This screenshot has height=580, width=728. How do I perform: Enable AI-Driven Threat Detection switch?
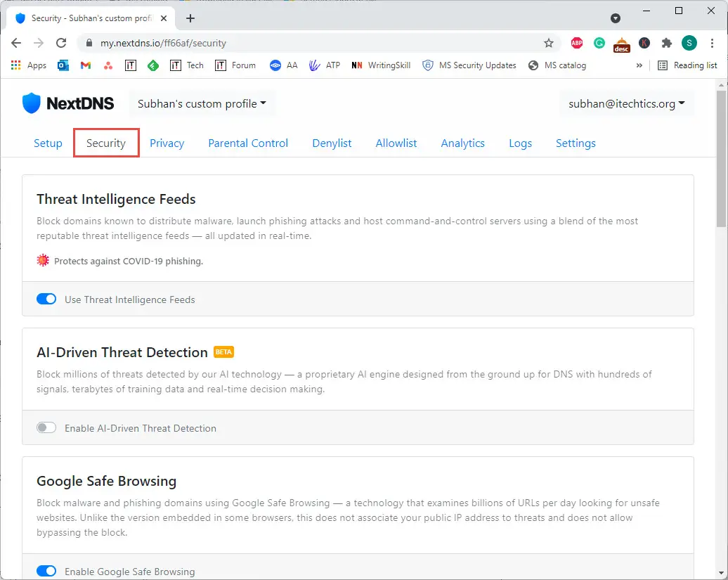point(46,427)
